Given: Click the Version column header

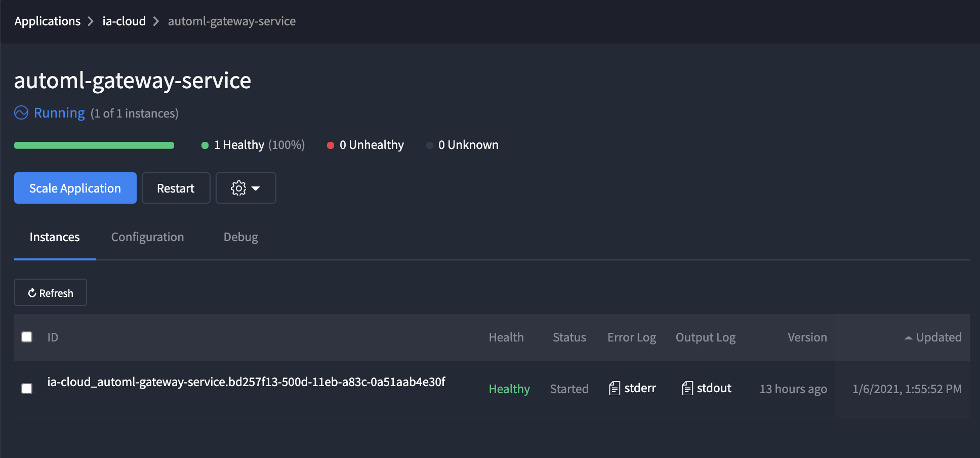Looking at the screenshot, I should tap(807, 337).
